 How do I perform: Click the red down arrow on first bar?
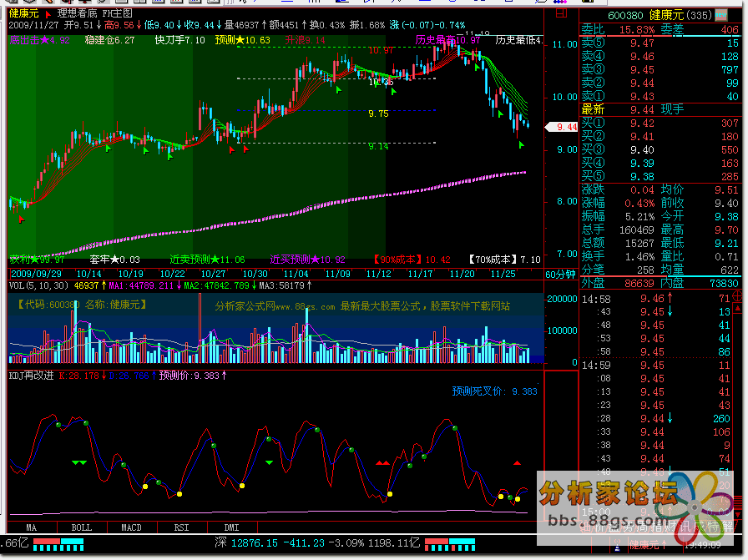pyautogui.click(x=22, y=220)
